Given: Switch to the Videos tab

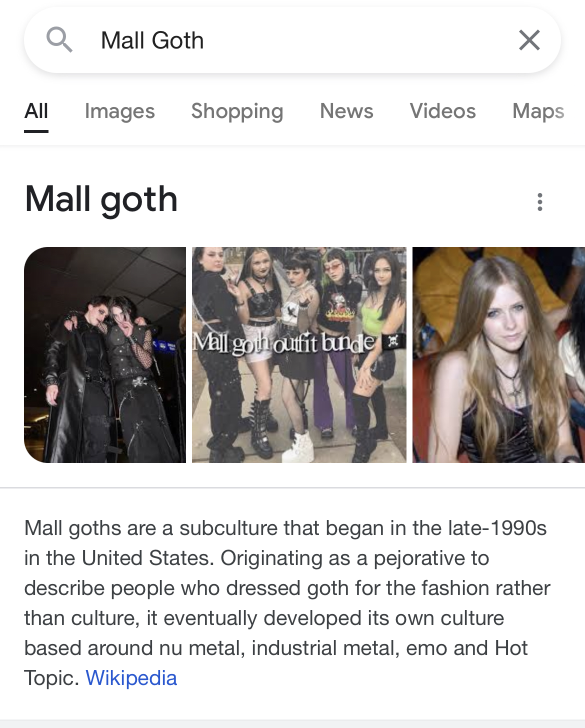Looking at the screenshot, I should pos(443,111).
